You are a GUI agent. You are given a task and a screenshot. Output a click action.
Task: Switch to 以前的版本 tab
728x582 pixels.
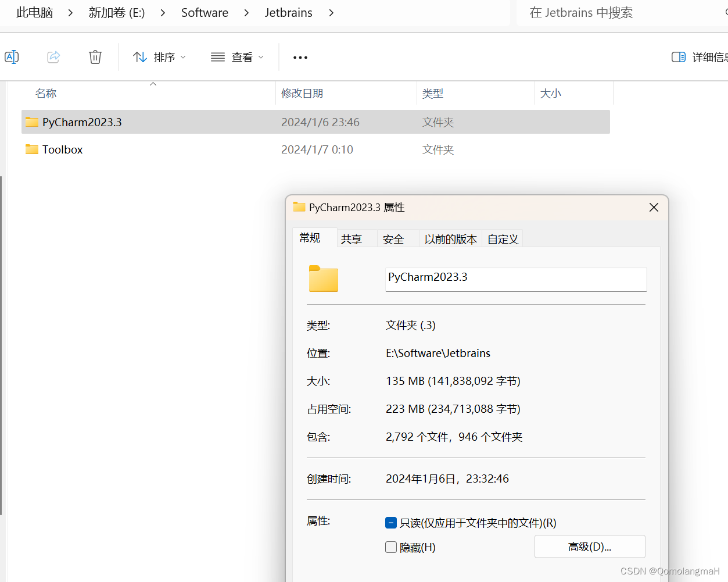click(450, 239)
